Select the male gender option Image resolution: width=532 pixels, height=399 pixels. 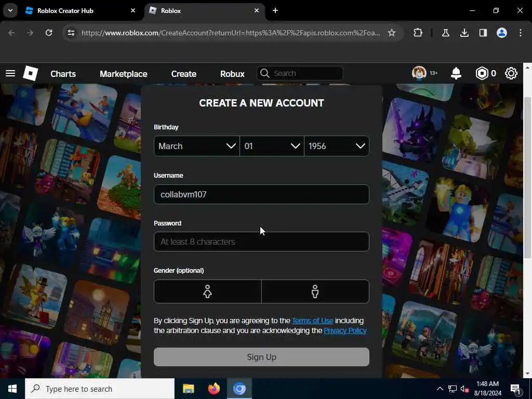pos(315,291)
